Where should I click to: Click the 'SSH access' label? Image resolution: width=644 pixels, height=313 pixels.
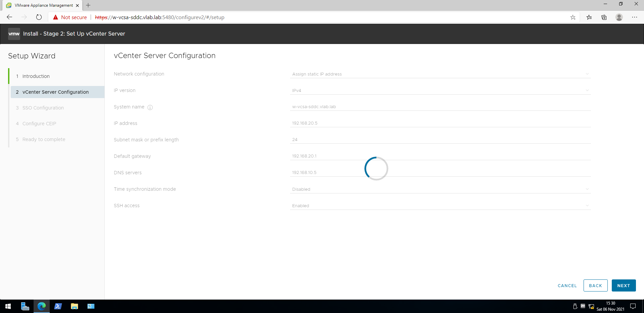(127, 206)
